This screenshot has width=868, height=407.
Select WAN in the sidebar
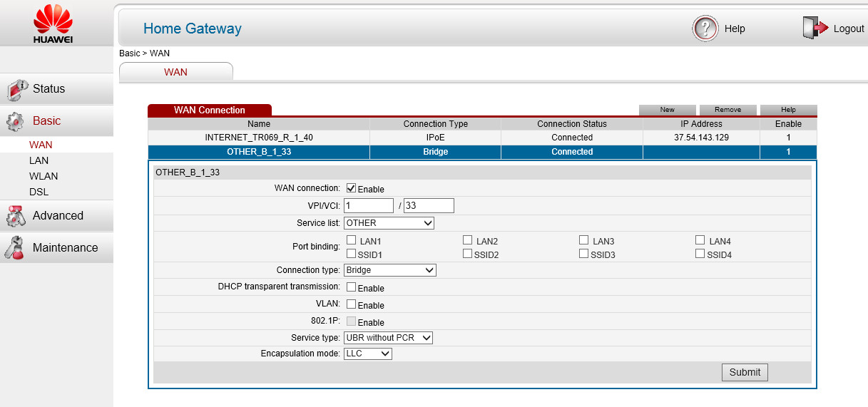pyautogui.click(x=41, y=145)
